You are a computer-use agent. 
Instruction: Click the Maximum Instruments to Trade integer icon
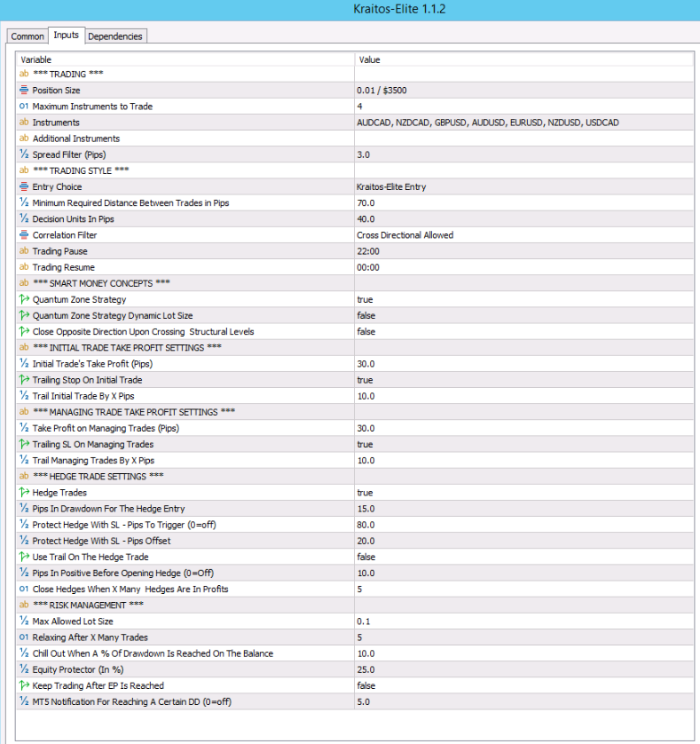click(24, 106)
